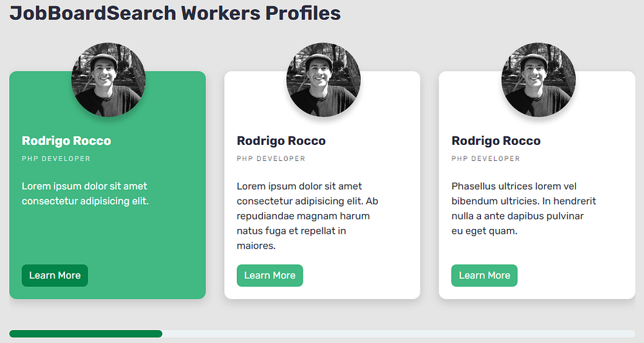Image resolution: width=644 pixels, height=343 pixels.
Task: Click the white description text on the green card
Action: 85,194
